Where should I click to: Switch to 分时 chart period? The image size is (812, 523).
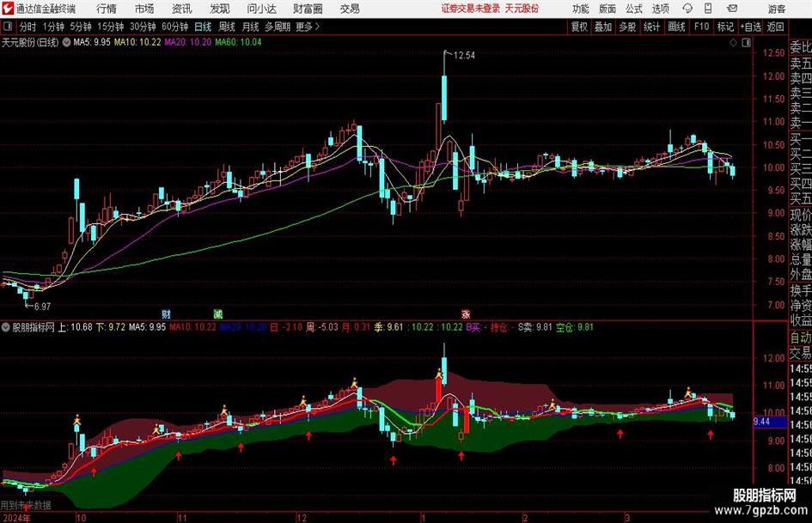click(27, 27)
